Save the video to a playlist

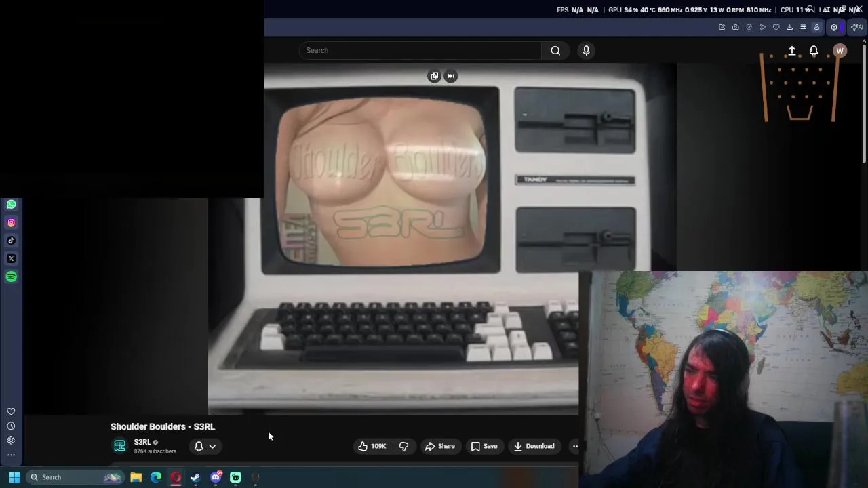tap(484, 446)
